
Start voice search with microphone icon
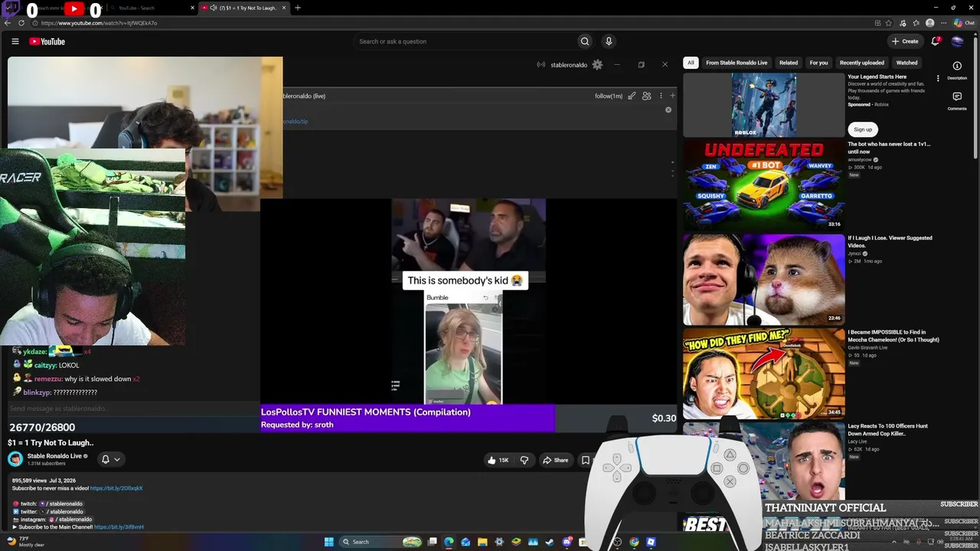tap(609, 41)
